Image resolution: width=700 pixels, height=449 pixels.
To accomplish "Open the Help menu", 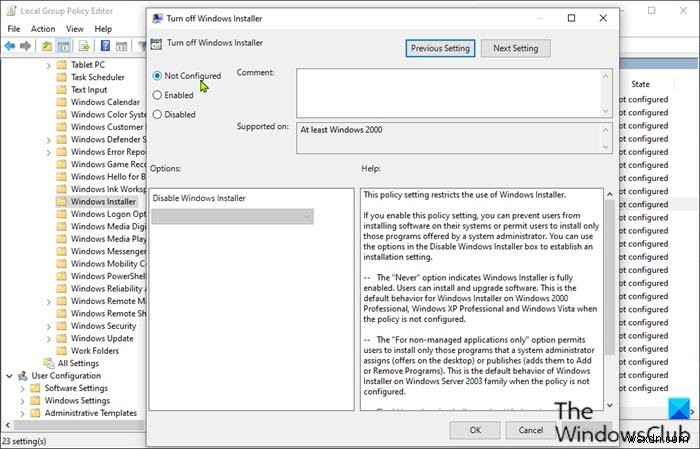I will 103,29.
